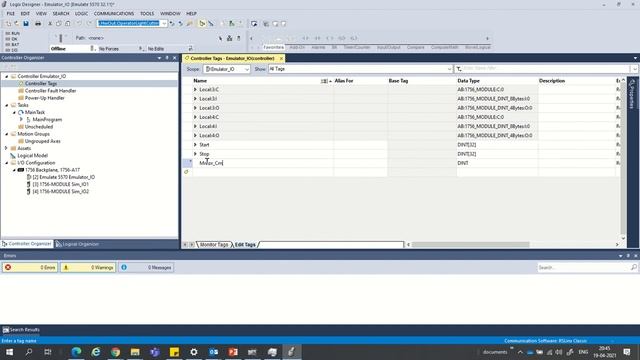Select the Timer/Counter instruction tab

point(357,47)
